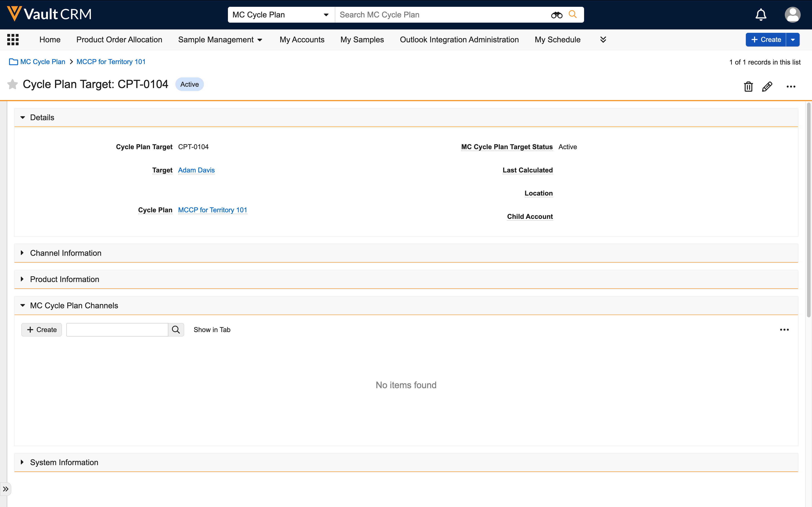Expand the left sidebar panel arrows
The width and height of the screenshot is (812, 507).
click(x=6, y=489)
